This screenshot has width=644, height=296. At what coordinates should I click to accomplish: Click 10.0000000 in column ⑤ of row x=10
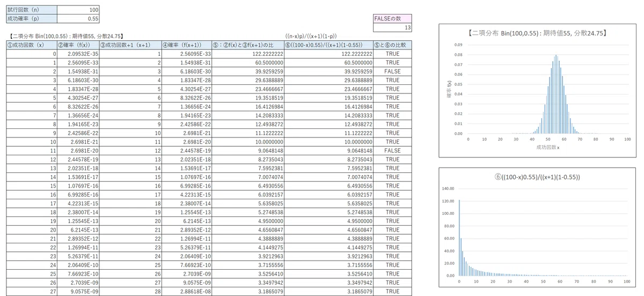click(248, 142)
